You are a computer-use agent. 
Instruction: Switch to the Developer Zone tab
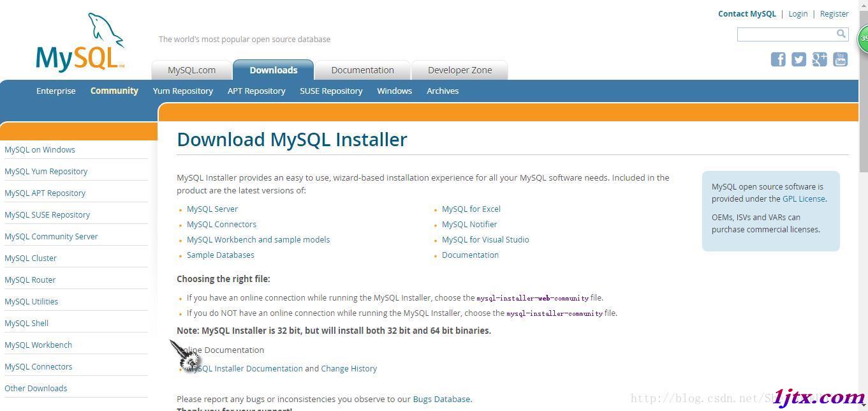coord(460,70)
